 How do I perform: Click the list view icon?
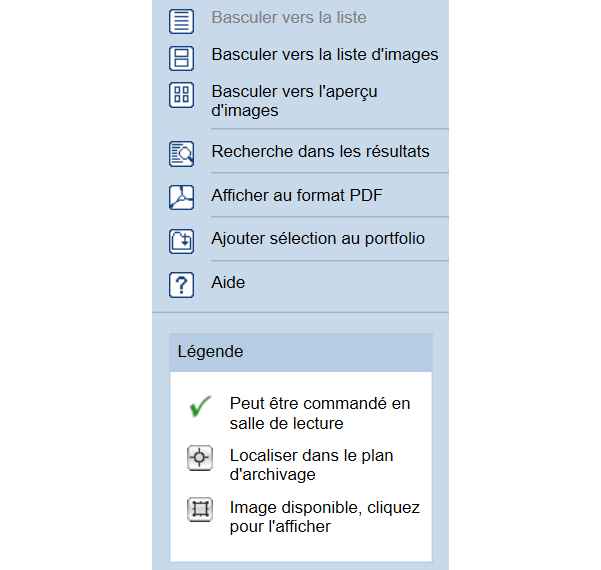(181, 21)
